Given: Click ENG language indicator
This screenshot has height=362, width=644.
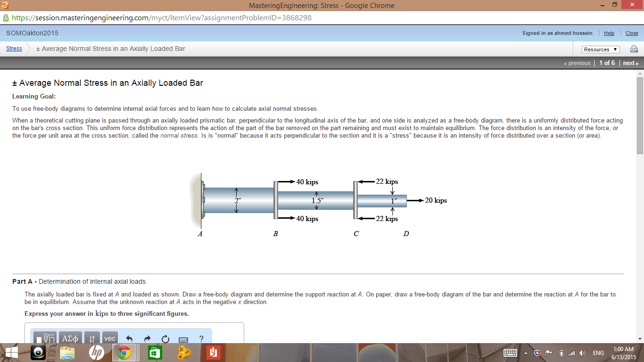Looking at the screenshot, I should [598, 353].
